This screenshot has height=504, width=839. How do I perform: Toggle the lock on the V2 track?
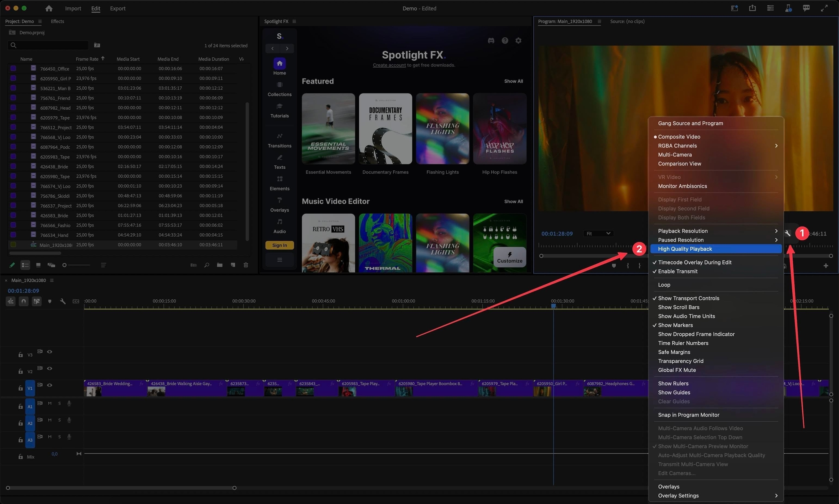[20, 371]
